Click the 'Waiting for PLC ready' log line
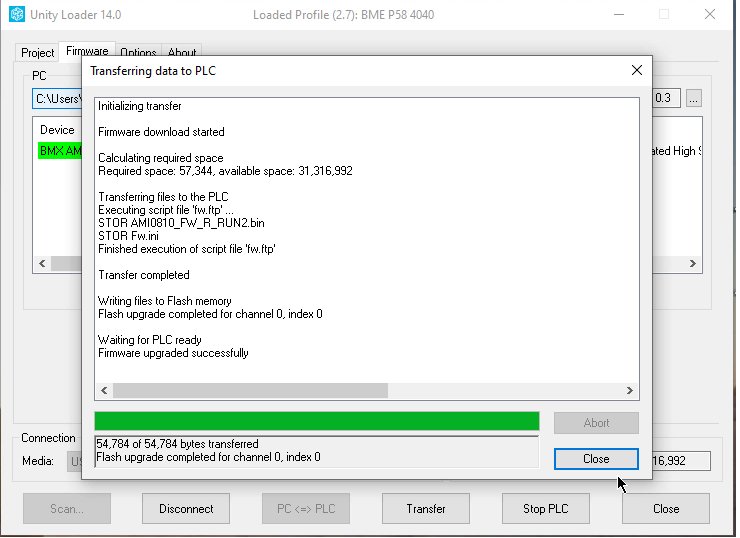The width and height of the screenshot is (740, 538). tap(150, 340)
